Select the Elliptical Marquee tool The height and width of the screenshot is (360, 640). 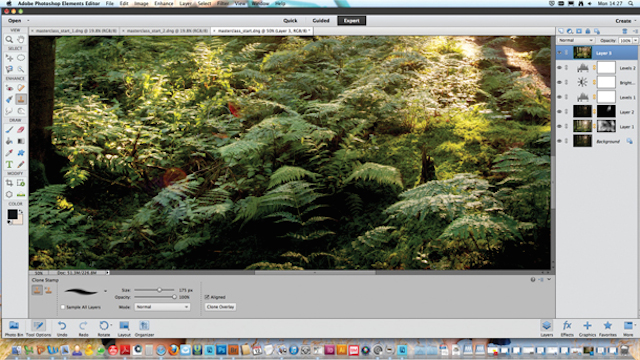tap(21, 58)
